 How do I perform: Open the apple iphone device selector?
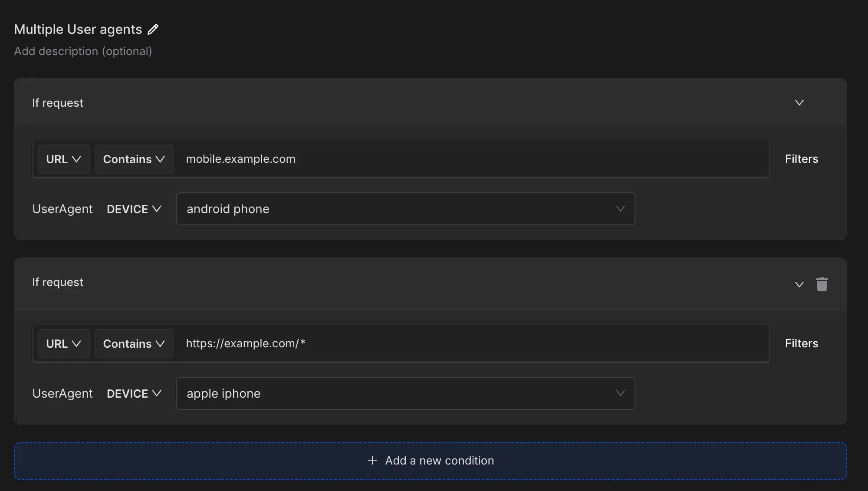405,394
